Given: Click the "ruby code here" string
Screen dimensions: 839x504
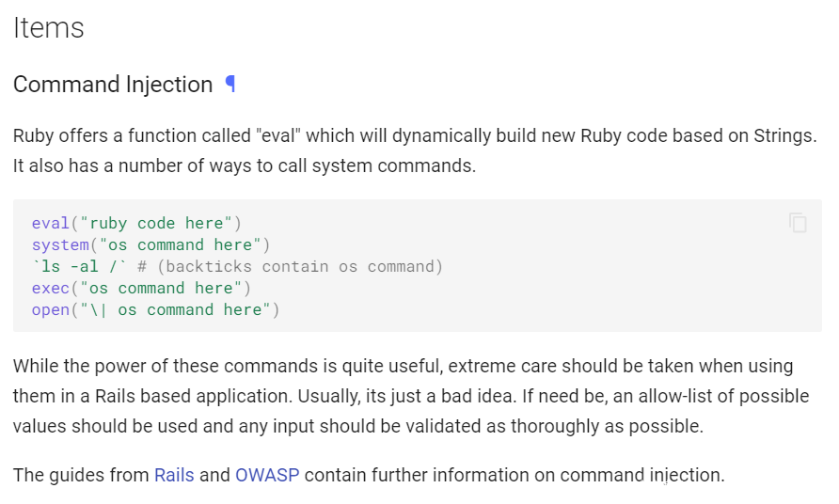Looking at the screenshot, I should [x=156, y=223].
